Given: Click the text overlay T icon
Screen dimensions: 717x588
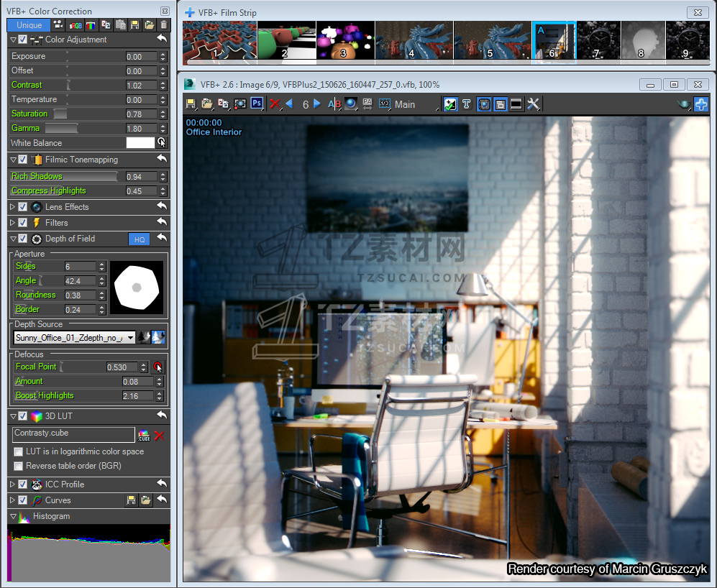Looking at the screenshot, I should pyautogui.click(x=467, y=104).
